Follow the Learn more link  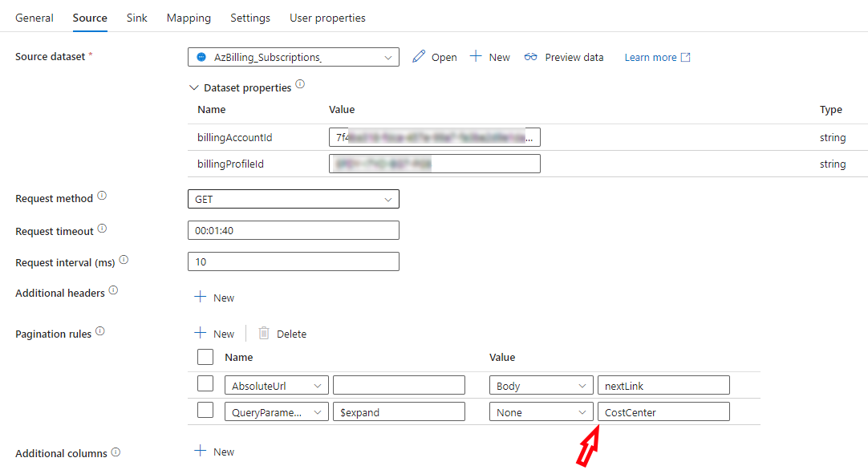point(649,57)
